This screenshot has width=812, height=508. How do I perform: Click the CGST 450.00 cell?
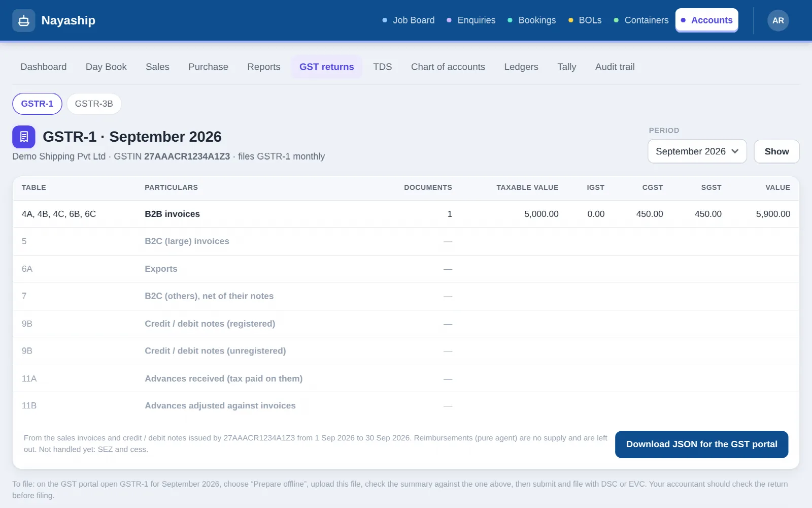pos(650,214)
